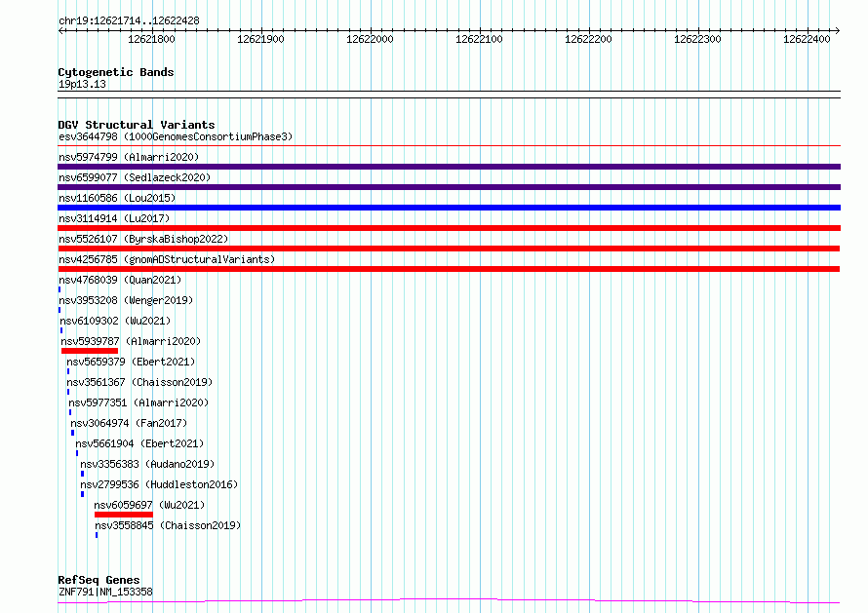Click the small blue mark under nsv3558845

[97, 535]
